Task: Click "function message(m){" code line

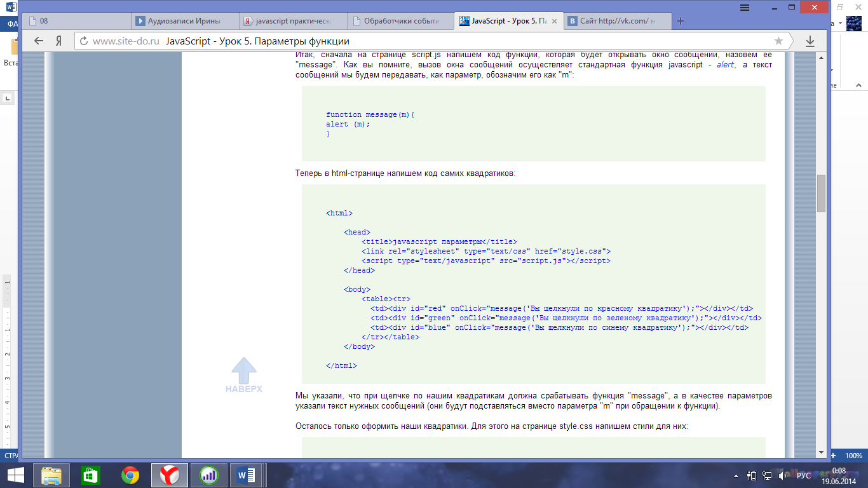Action: tap(370, 114)
